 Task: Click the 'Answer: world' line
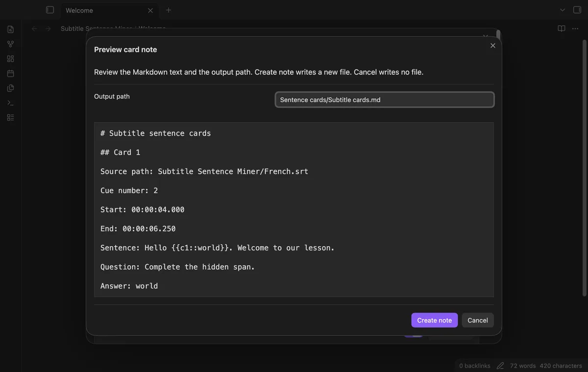coord(129,286)
